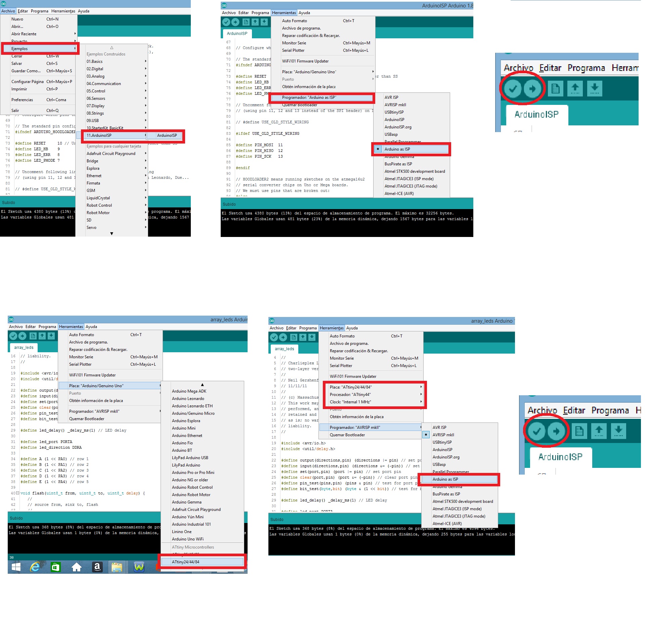Open the Amazon icon on the taskbar
The image size is (649, 644).
pos(97,567)
